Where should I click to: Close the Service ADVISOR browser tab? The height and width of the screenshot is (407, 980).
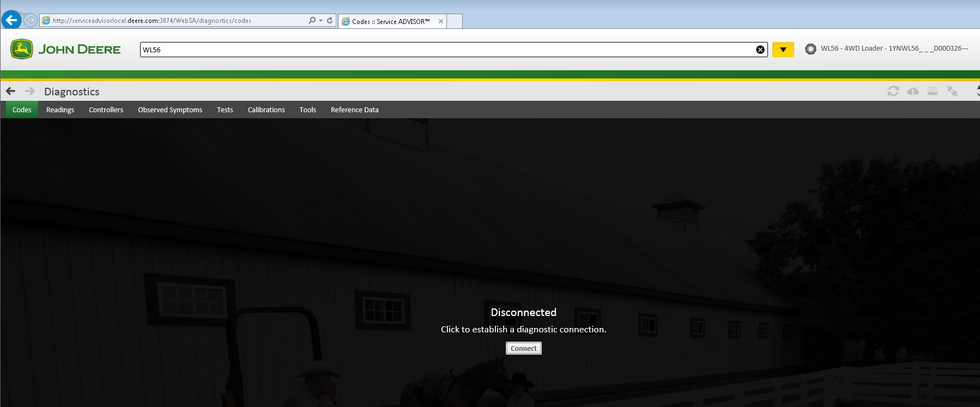click(x=441, y=21)
